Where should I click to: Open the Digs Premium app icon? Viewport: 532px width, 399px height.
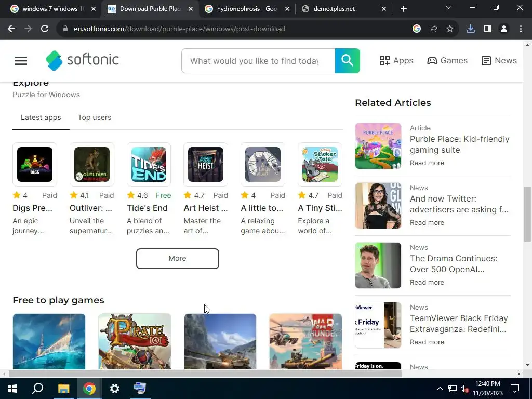(35, 164)
